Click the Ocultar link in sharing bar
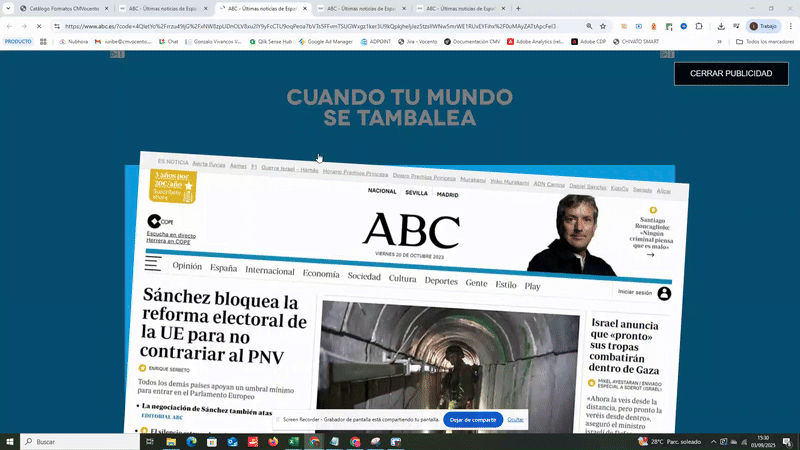Viewport: 800px width, 450px height. click(515, 419)
